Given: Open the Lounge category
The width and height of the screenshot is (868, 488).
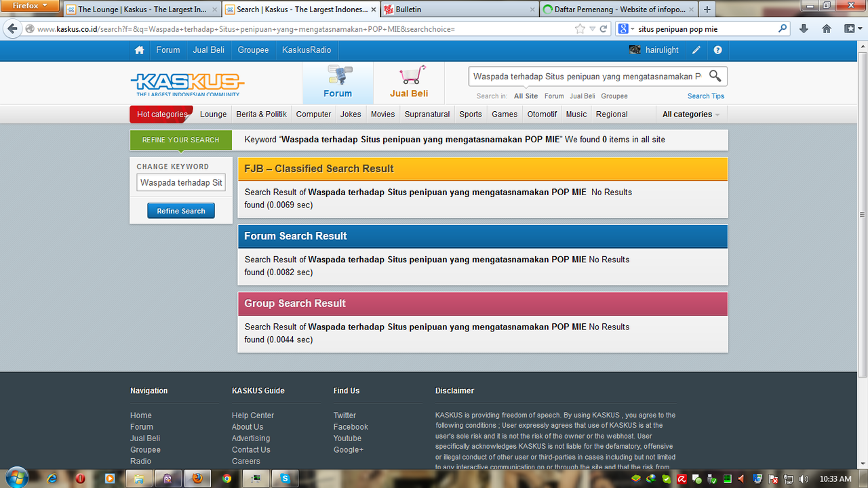Looking at the screenshot, I should 213,114.
